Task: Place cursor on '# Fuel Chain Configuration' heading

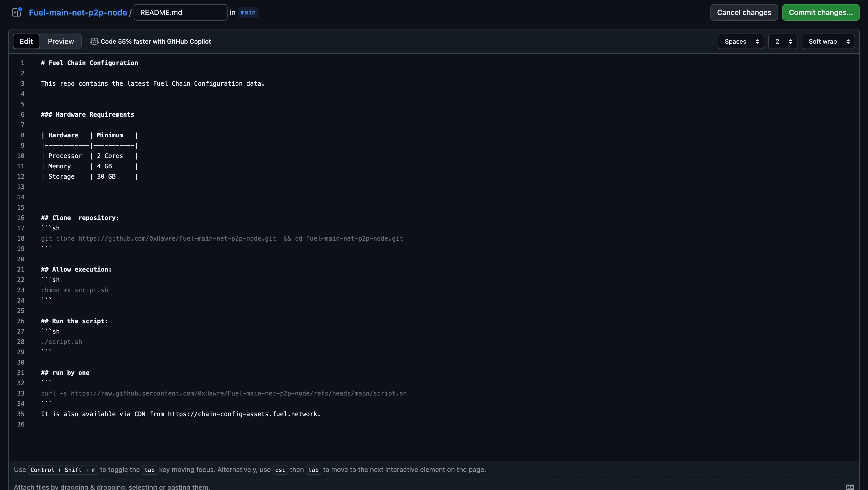Action: point(89,63)
